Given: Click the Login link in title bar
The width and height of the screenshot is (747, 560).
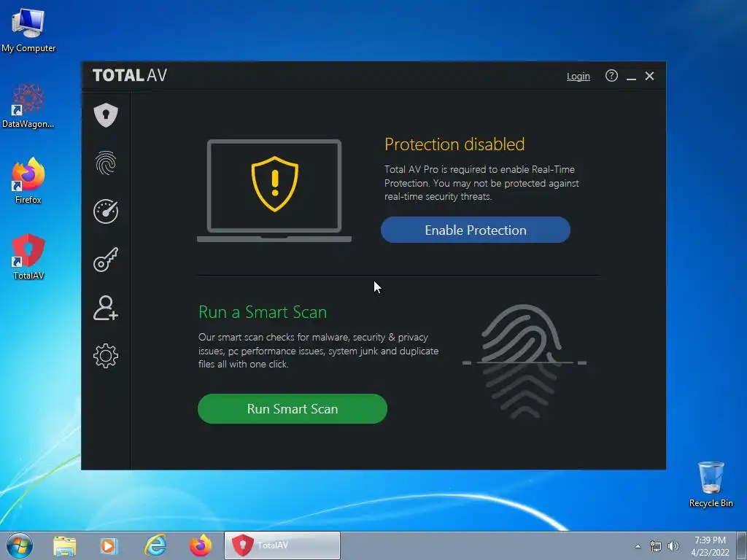Looking at the screenshot, I should point(578,76).
